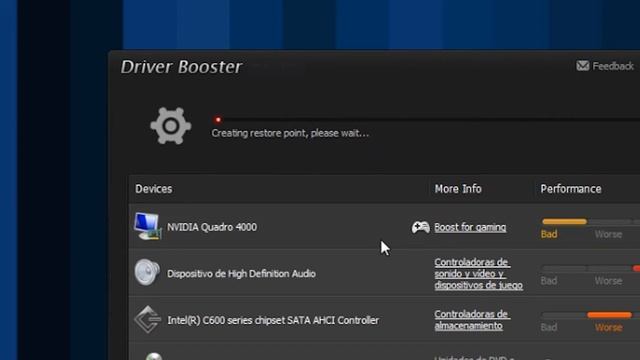
Task: Click the gear progress icon
Action: (171, 126)
